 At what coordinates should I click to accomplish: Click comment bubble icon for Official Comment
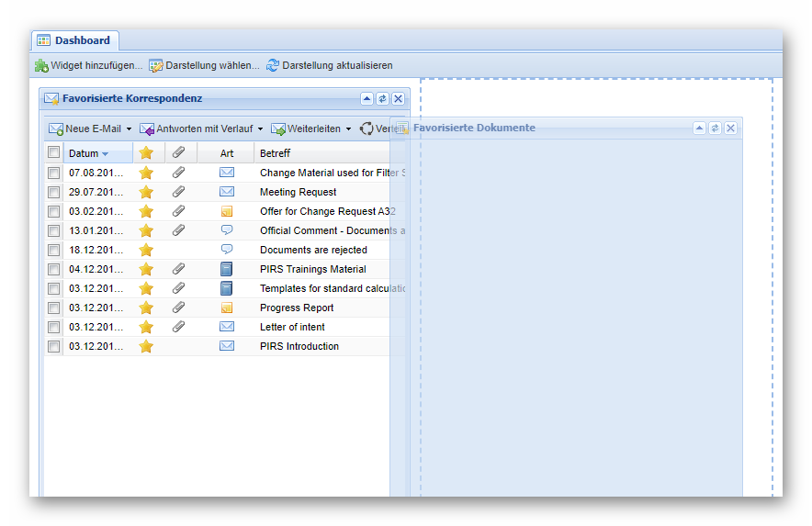pyautogui.click(x=227, y=229)
